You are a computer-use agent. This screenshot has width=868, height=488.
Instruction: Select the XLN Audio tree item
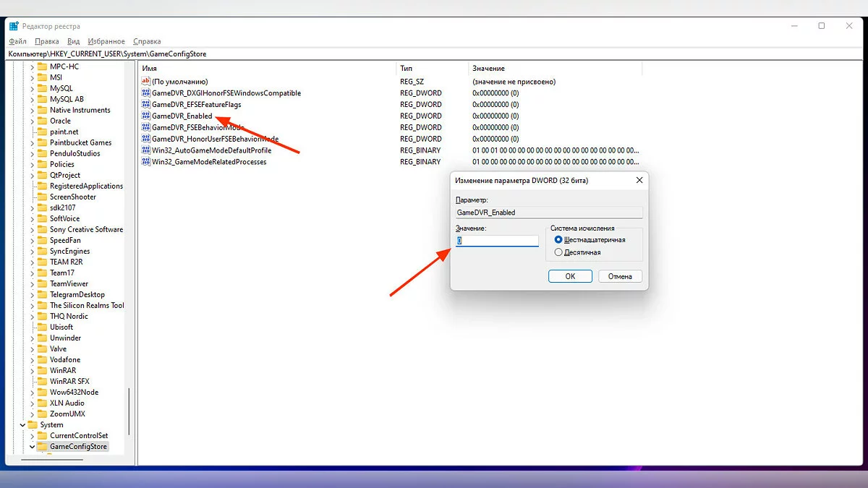coord(67,403)
